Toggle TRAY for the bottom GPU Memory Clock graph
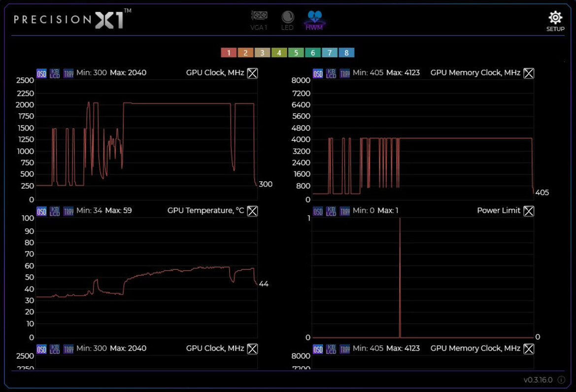 [x=344, y=349]
